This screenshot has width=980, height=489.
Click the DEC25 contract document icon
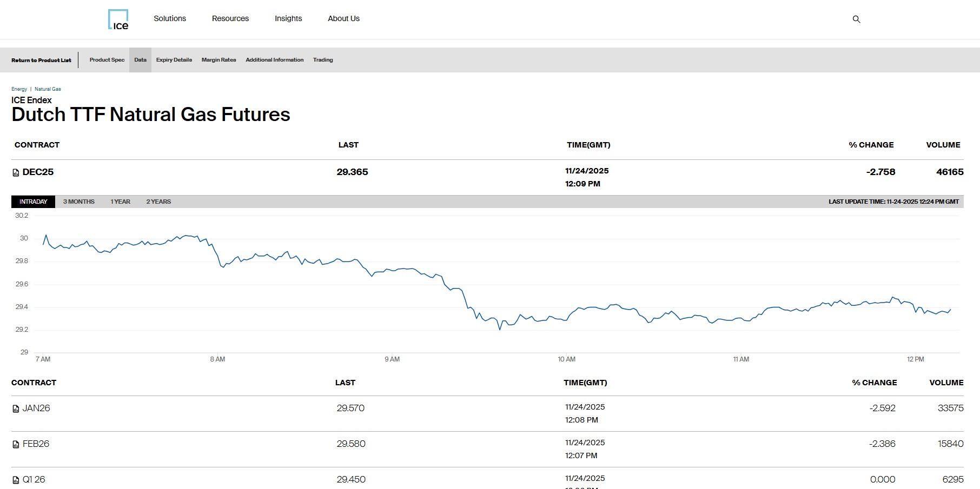16,173
